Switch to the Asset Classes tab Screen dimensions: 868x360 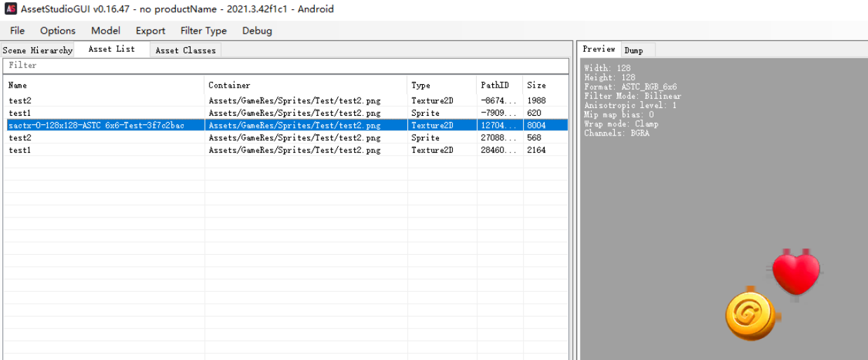(185, 51)
